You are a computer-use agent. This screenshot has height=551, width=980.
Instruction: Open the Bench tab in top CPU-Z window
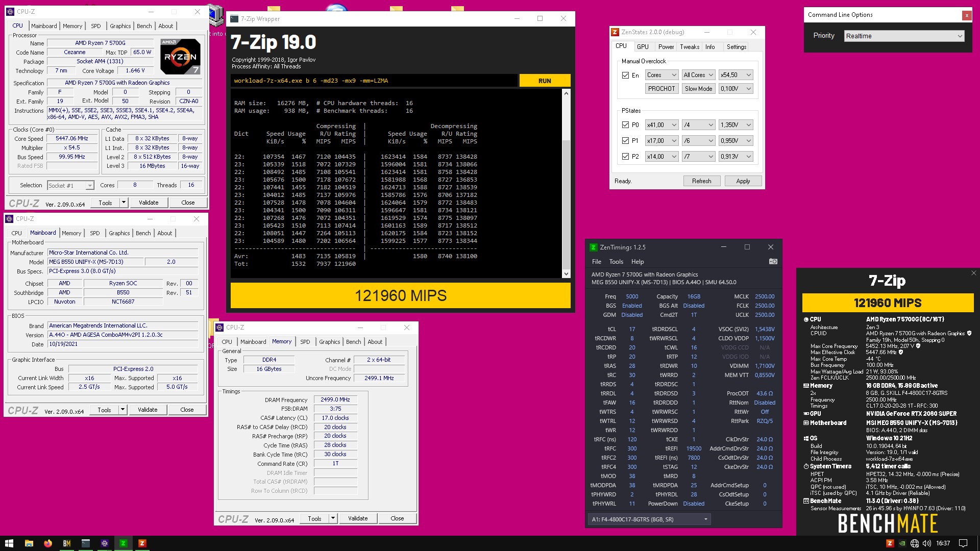coord(144,26)
